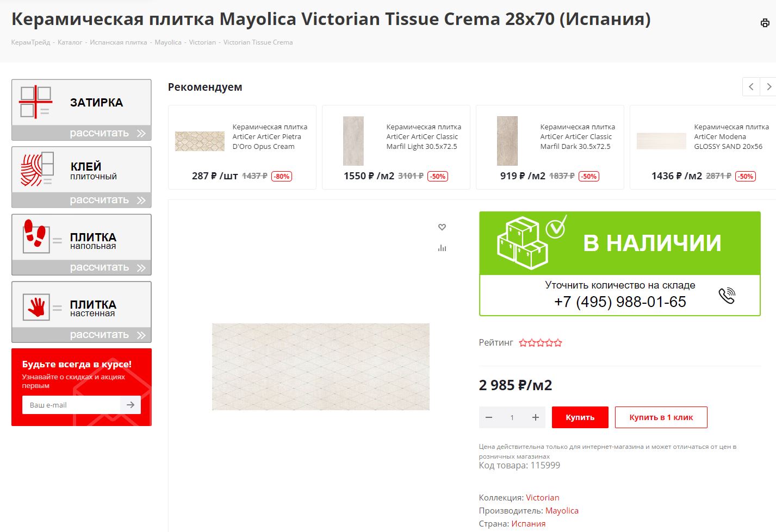
Task: Submit email with arrow icon
Action: point(131,405)
